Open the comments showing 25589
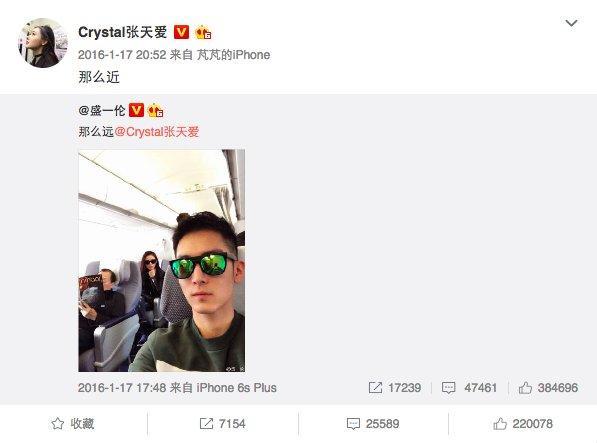Viewport: 597px width, 443px height. point(373,424)
